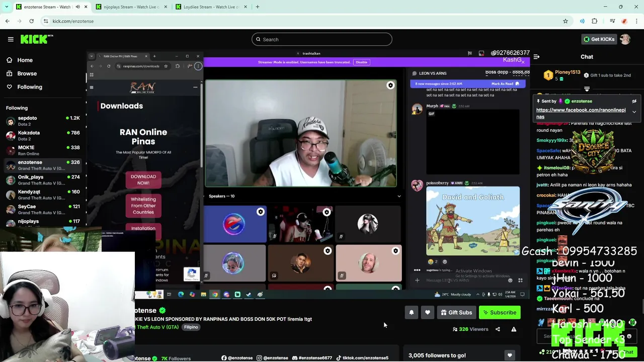
Task: Click the KICK logo
Action: click(37, 39)
